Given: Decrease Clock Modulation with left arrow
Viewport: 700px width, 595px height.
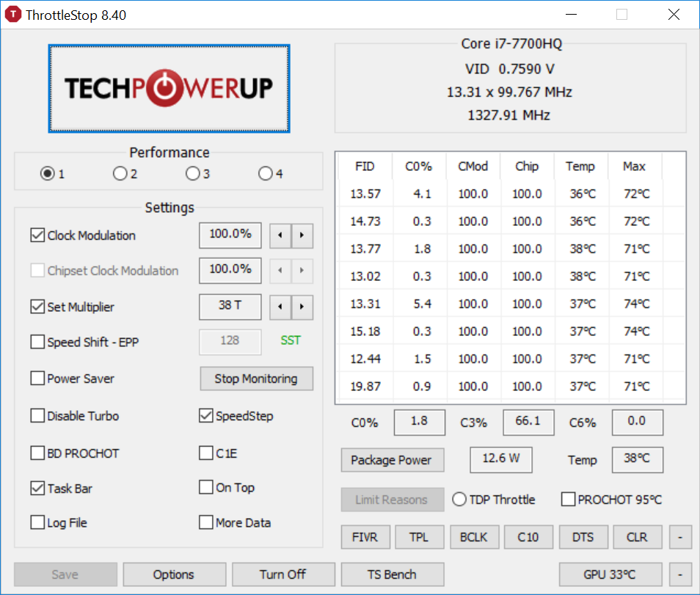Looking at the screenshot, I should pyautogui.click(x=280, y=236).
